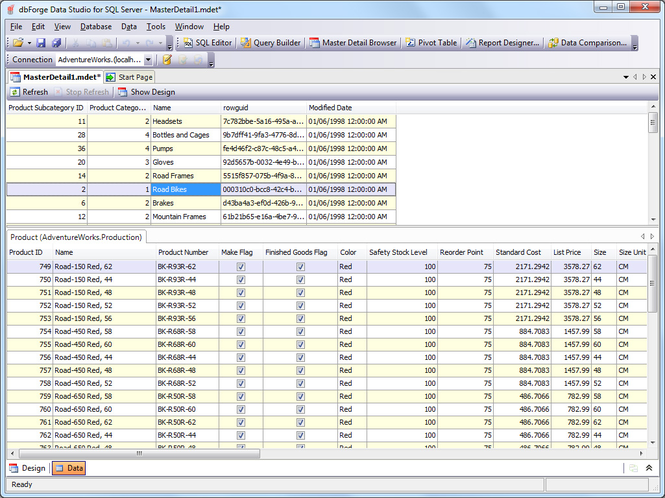The height and width of the screenshot is (498, 665).
Task: Toggle Make Flag for Road-450 Red, 58
Action: [241, 331]
